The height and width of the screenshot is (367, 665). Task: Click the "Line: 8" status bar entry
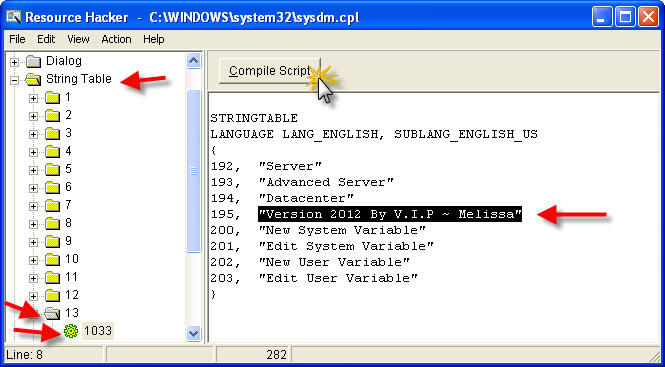click(25, 355)
